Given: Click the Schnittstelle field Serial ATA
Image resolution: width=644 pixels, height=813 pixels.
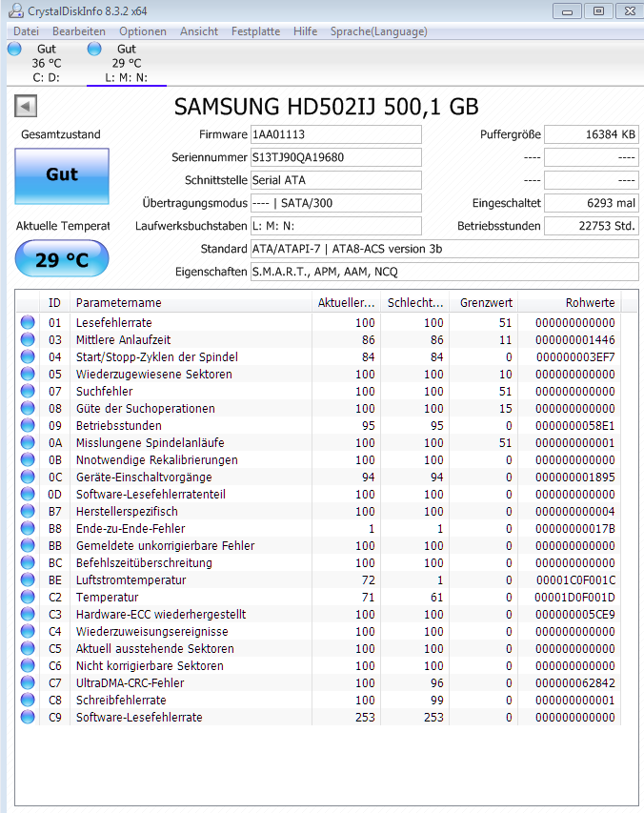Looking at the screenshot, I should point(335,180).
